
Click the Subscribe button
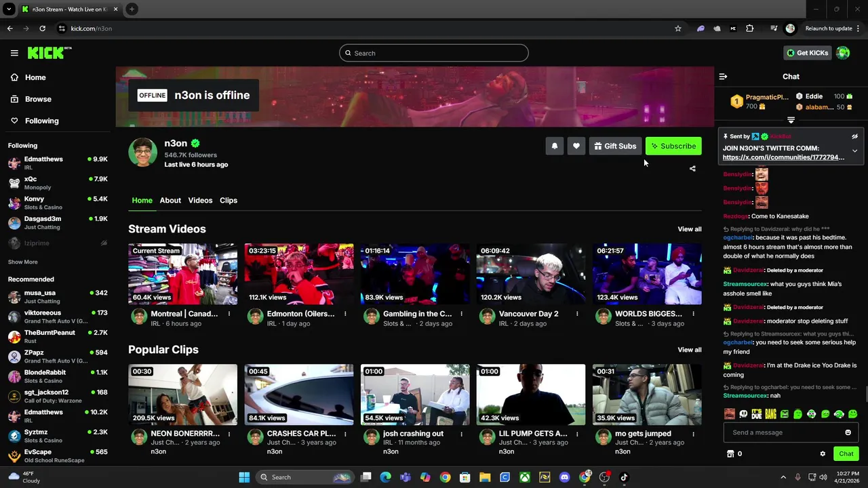[673, 146]
